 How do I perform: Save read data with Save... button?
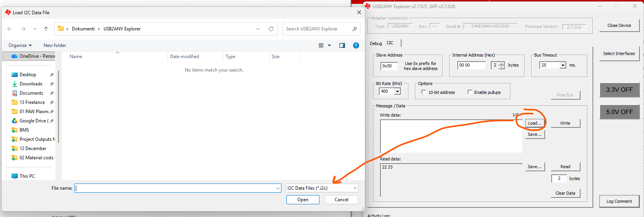(x=535, y=167)
